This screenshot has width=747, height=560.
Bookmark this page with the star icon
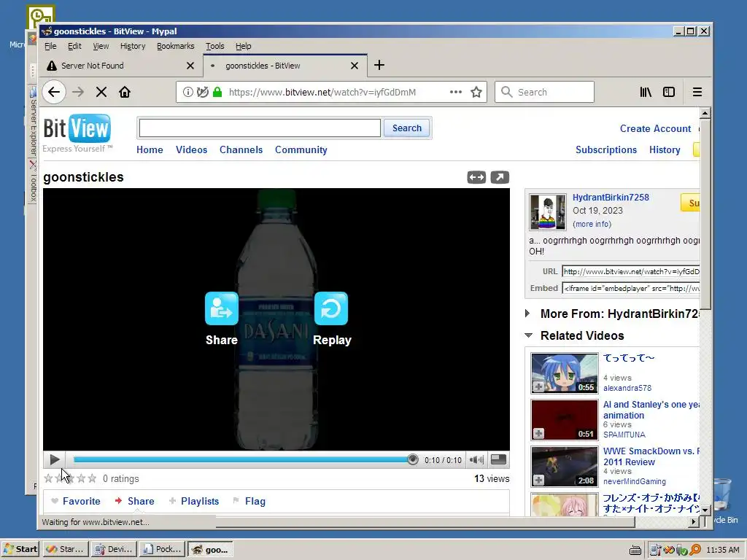click(476, 92)
